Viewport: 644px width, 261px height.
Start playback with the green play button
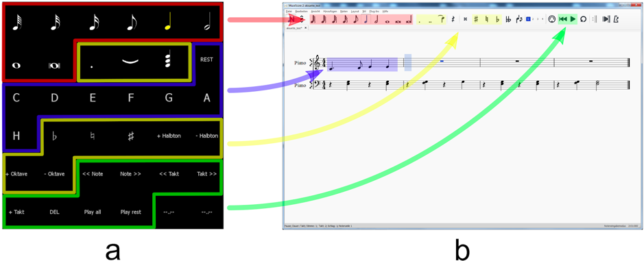pos(573,19)
